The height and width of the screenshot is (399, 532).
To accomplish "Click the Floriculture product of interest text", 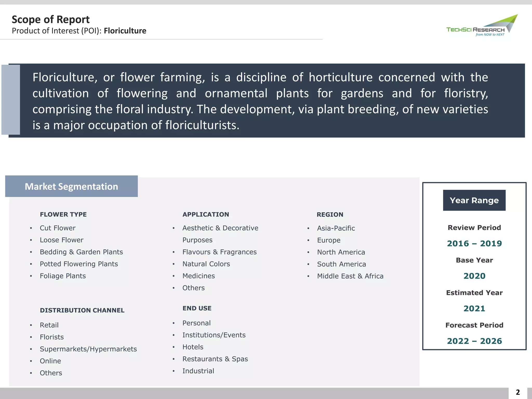I will click(x=125, y=31).
